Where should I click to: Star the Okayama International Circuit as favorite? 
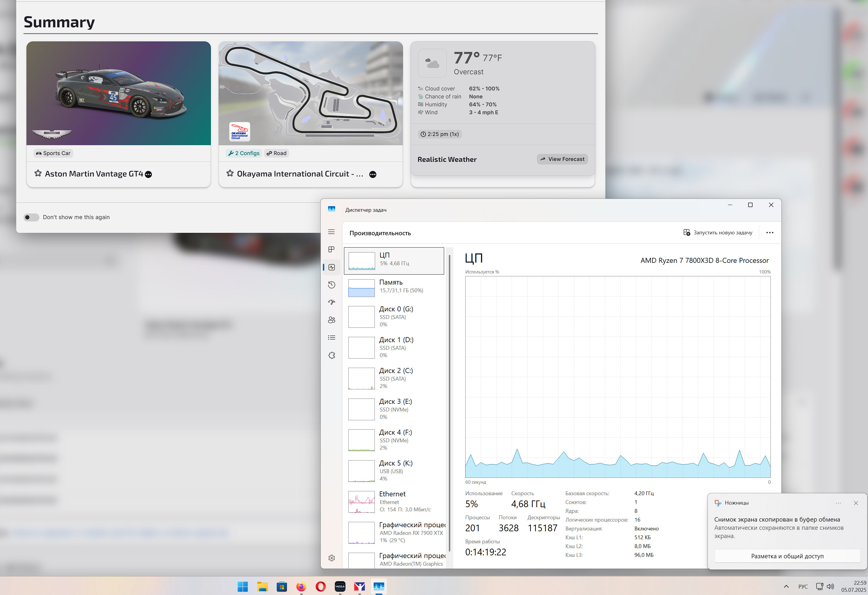tap(230, 173)
